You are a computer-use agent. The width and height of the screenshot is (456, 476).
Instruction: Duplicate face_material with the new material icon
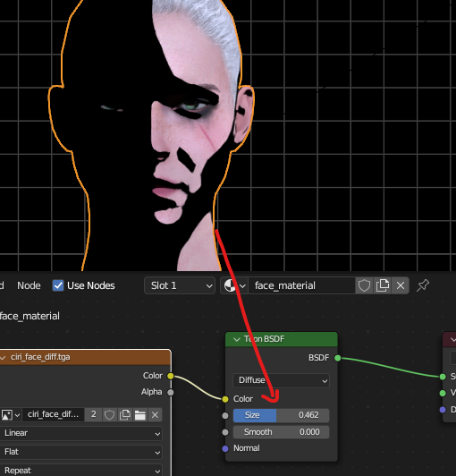pyautogui.click(x=383, y=285)
